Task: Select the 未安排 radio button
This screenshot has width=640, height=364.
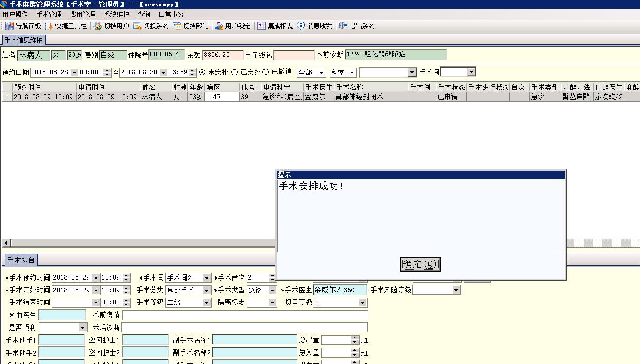Action: (202, 72)
